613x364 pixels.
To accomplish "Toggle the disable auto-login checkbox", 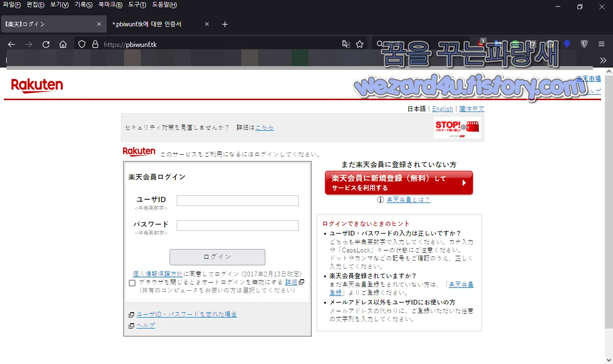I will 132,283.
